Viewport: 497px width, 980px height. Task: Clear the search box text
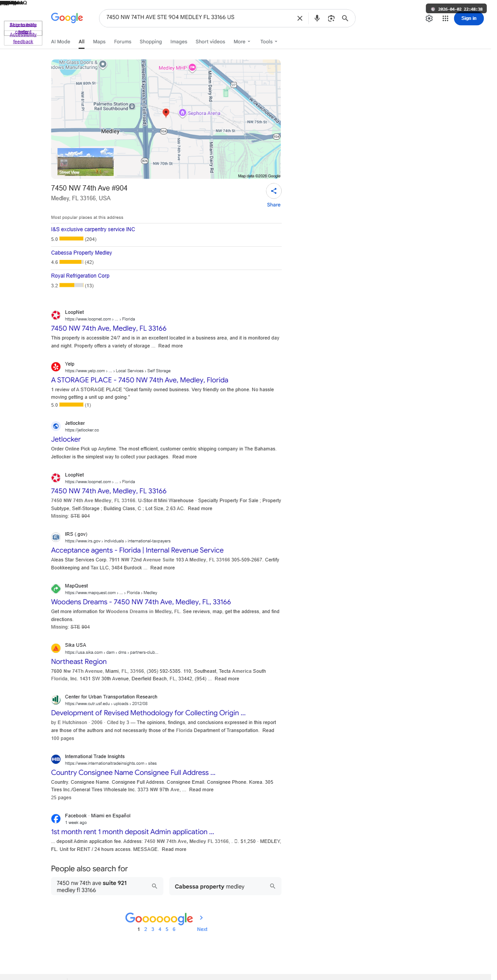300,18
